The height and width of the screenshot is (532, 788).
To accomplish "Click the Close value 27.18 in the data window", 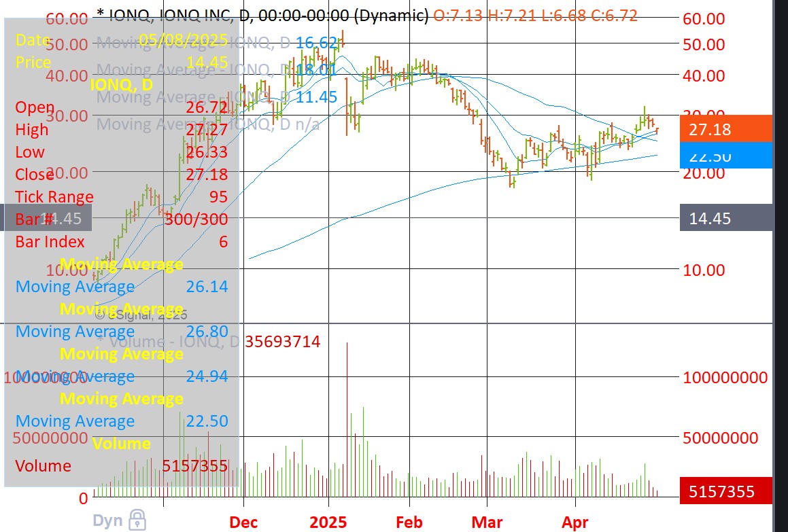I will (x=207, y=175).
